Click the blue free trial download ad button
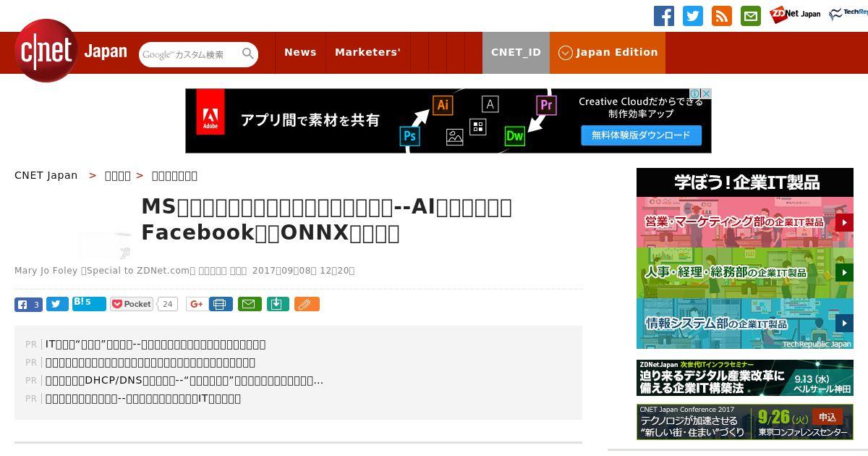Viewport: 868px width, 456px height. pos(641,135)
